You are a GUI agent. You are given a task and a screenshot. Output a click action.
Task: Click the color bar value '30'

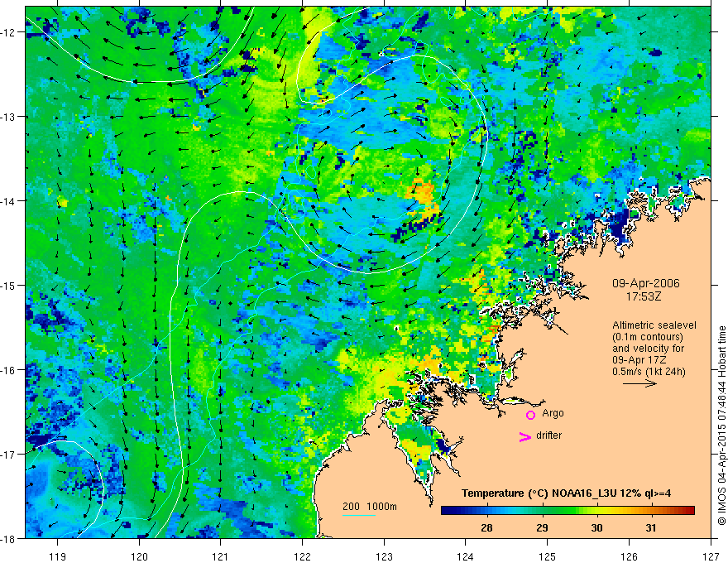click(596, 527)
